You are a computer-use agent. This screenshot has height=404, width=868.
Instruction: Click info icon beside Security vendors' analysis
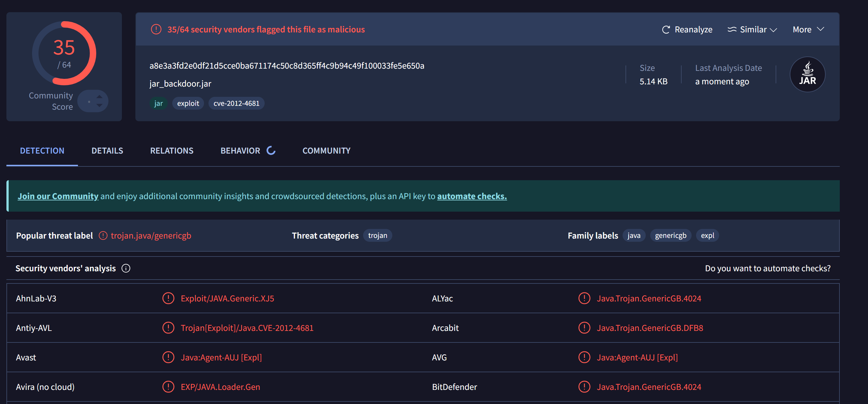coord(126,268)
